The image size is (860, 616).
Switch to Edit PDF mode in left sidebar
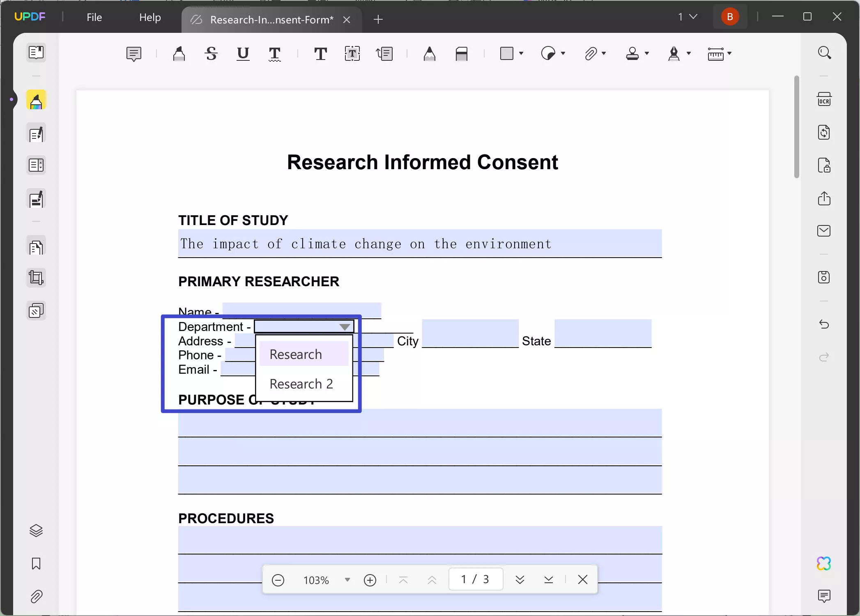click(x=36, y=133)
